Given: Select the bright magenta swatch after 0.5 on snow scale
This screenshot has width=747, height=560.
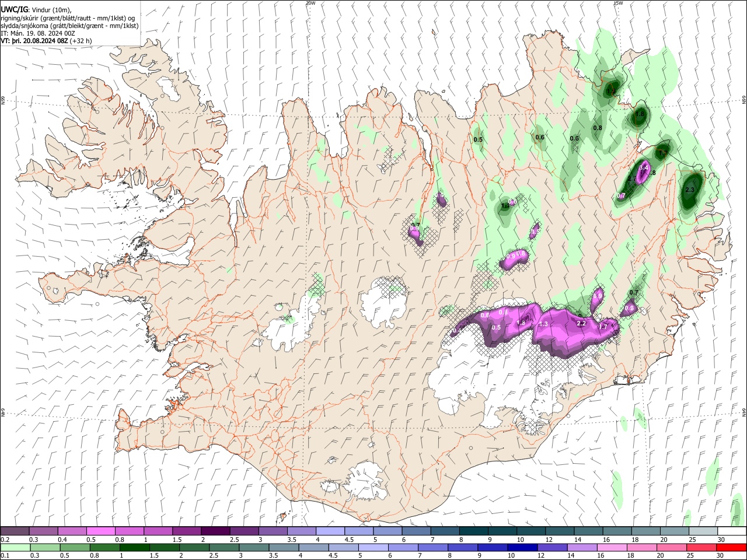Looking at the screenshot, I should tap(101, 531).
